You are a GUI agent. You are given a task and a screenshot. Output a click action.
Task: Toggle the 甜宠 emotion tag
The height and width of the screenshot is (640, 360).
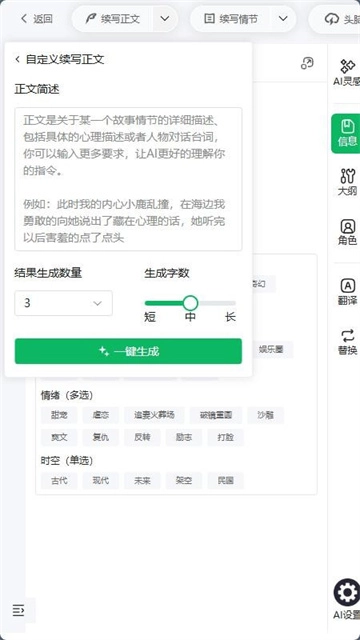[59, 415]
